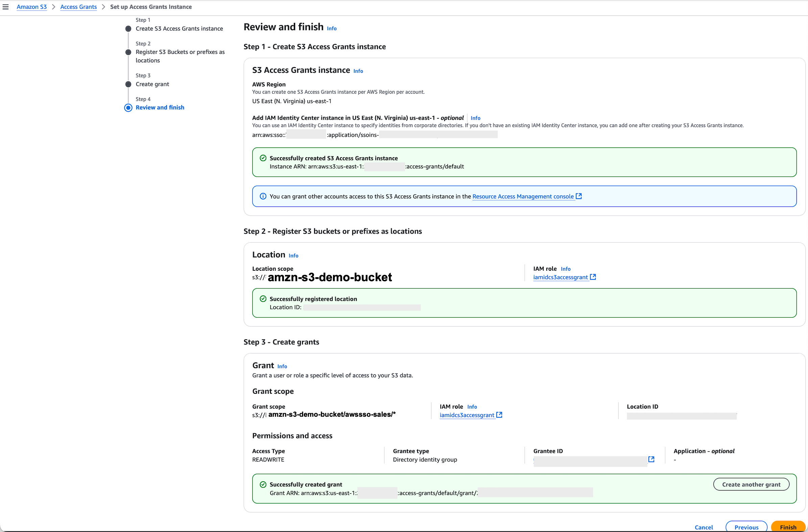Cancel the Access Grants setup
Image resolution: width=808 pixels, height=532 pixels.
click(704, 527)
